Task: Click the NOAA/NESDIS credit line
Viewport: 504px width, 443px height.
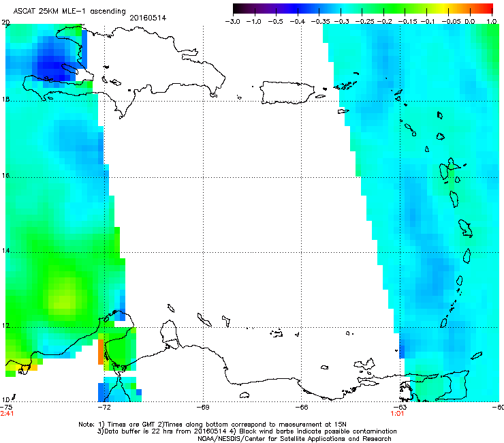Action: click(x=294, y=439)
